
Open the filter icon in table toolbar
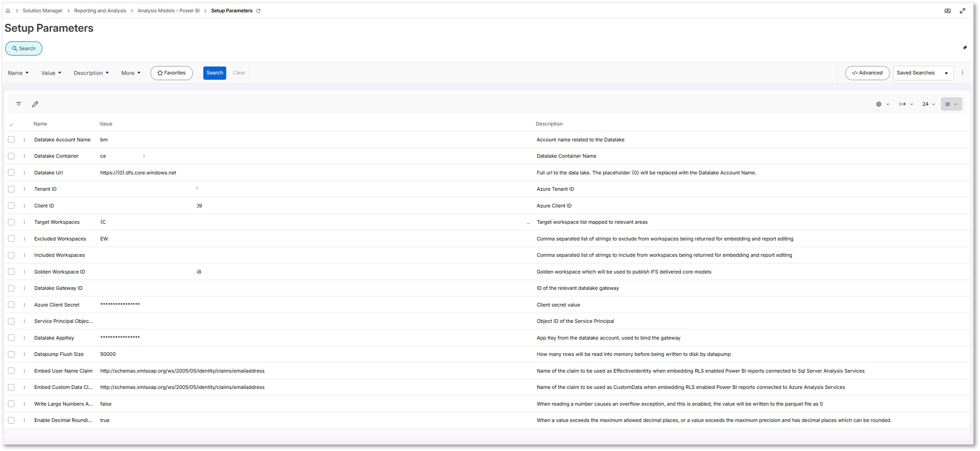(19, 104)
